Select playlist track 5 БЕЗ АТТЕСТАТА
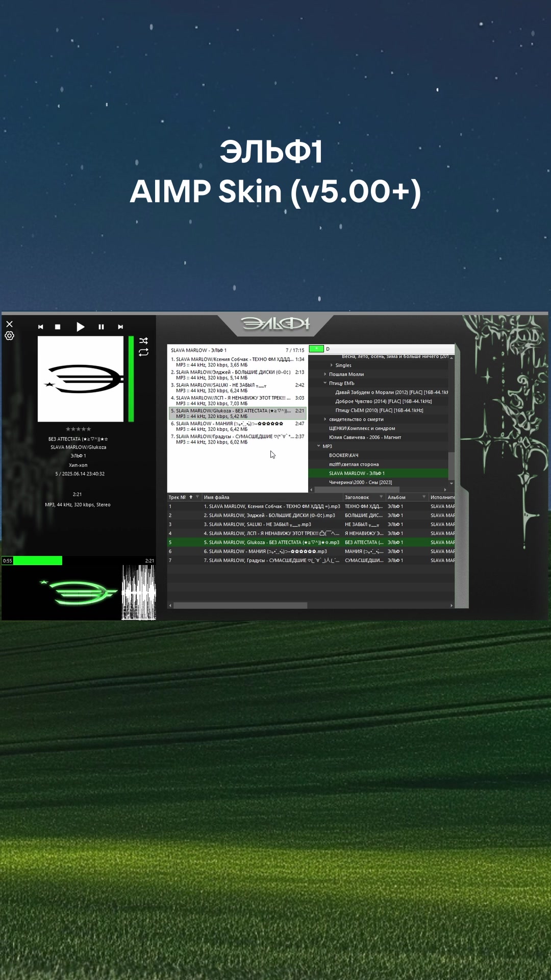Screen dimensions: 551x980 238,413
